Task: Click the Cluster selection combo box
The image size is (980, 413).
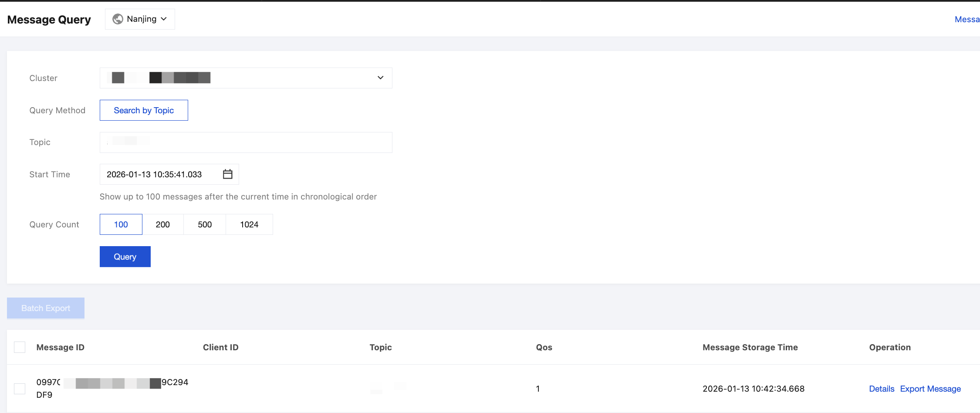Action: point(246,78)
